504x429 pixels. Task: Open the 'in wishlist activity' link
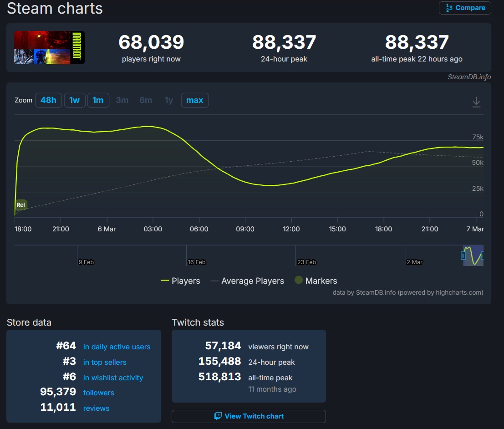coord(113,378)
